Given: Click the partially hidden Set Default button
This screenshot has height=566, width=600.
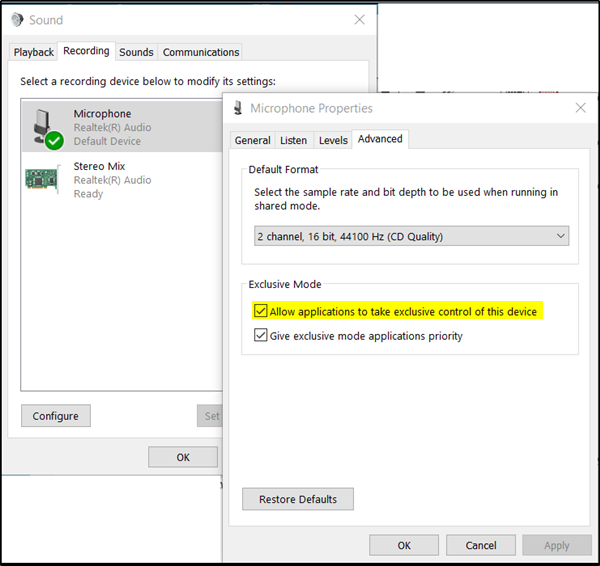Looking at the screenshot, I should click(x=210, y=416).
